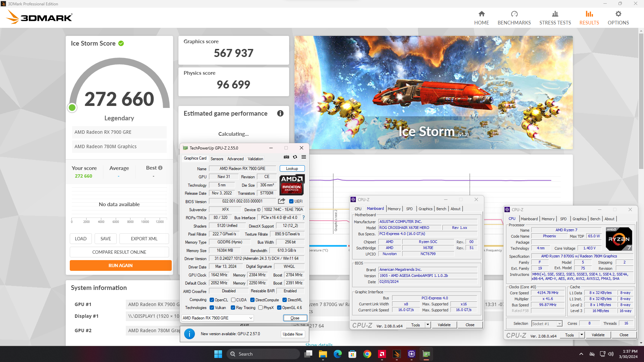The height and width of the screenshot is (362, 644).
Task: Open Graphics tab in right CPU-Z window
Action: [x=579, y=219]
